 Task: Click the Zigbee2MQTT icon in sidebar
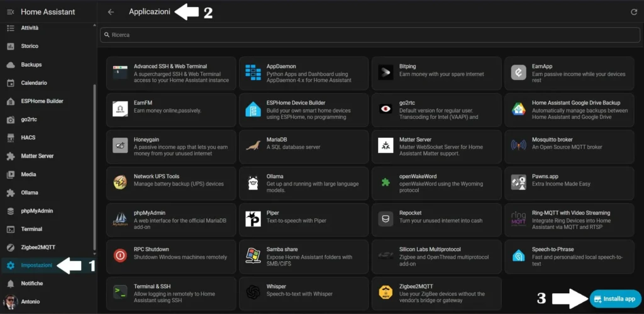[11, 247]
